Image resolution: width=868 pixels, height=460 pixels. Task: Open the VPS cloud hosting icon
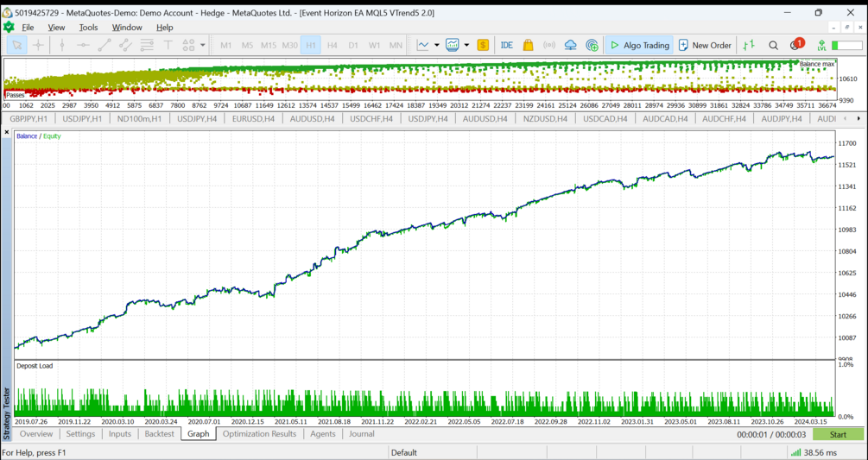(x=570, y=46)
